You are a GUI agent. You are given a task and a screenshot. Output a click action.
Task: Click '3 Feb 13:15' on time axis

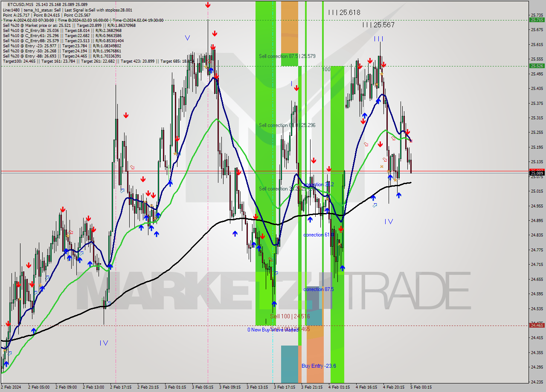pos(257,387)
